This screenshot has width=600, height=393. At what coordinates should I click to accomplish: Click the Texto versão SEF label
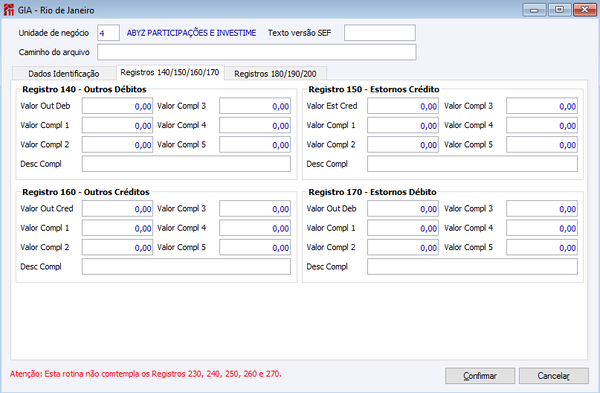pos(299,33)
